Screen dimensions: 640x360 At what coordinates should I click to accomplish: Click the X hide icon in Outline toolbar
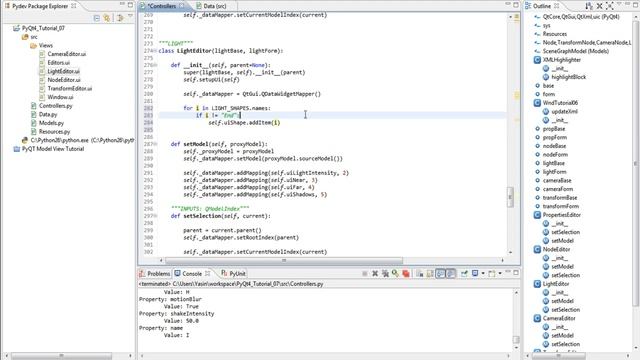click(599, 6)
